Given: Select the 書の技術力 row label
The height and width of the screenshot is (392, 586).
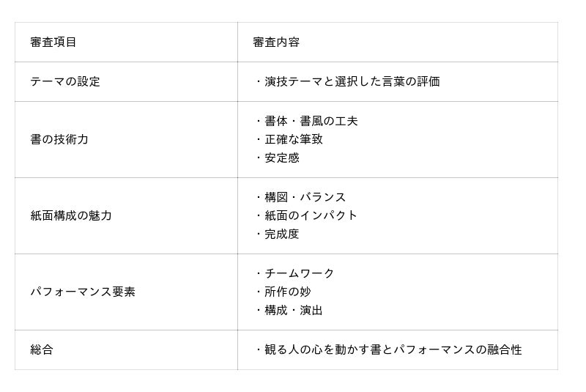Looking at the screenshot, I should click(x=59, y=138).
